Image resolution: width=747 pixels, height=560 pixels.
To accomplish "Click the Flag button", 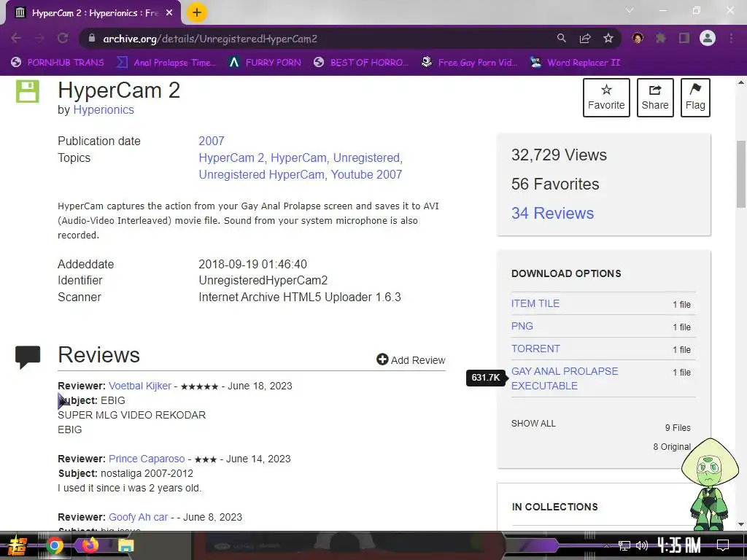I will coord(695,97).
